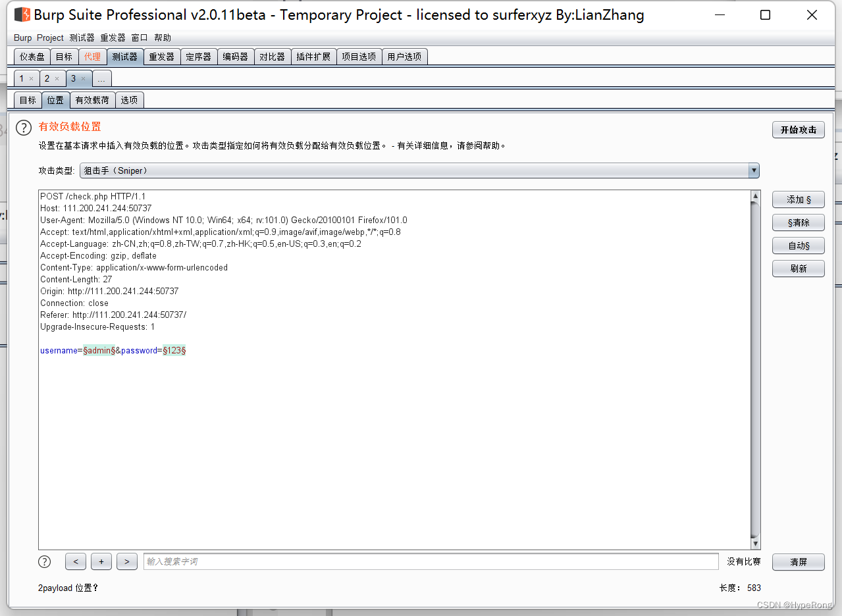Viewport: 842px width, 616px height.
Task: Click the Host: 111.200.241.244:50737 line
Action: point(96,209)
